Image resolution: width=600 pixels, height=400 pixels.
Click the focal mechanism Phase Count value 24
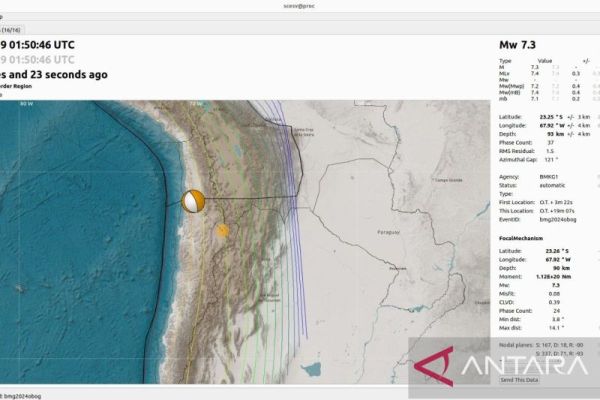click(x=557, y=311)
